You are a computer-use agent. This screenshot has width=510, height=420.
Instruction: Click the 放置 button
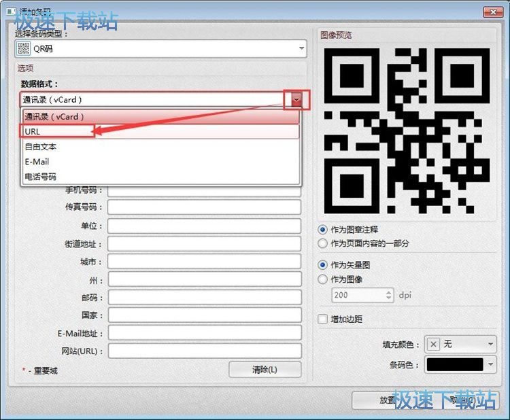[x=387, y=400]
